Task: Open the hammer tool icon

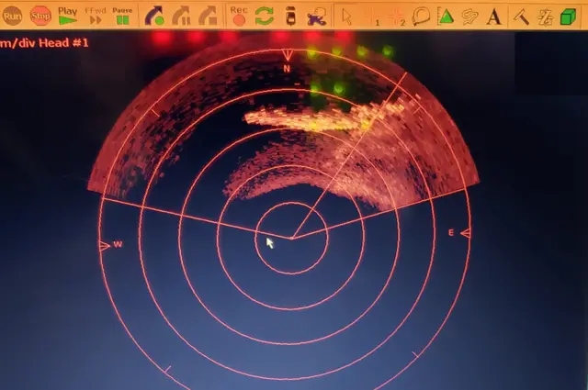Action: tap(520, 16)
